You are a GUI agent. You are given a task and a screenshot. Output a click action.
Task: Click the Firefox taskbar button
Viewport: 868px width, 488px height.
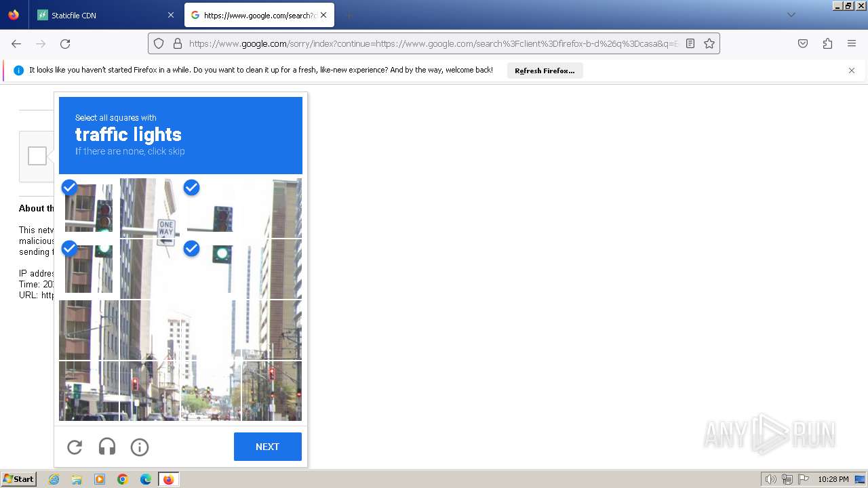(169, 479)
